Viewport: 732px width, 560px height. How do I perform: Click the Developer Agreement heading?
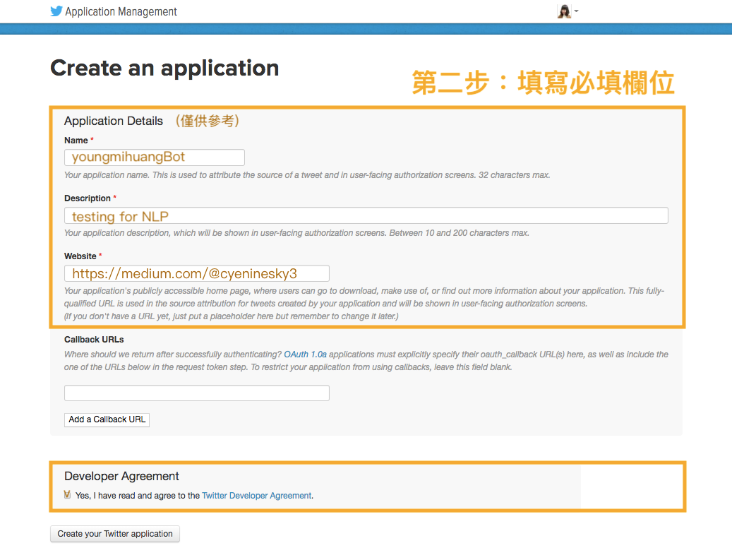coord(121,476)
